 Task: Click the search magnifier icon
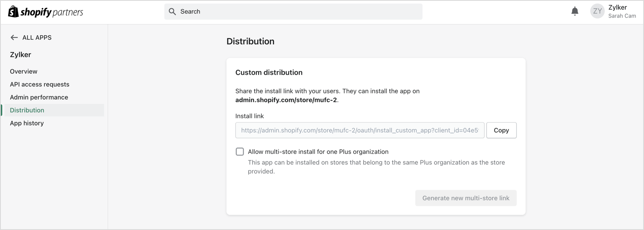172,12
